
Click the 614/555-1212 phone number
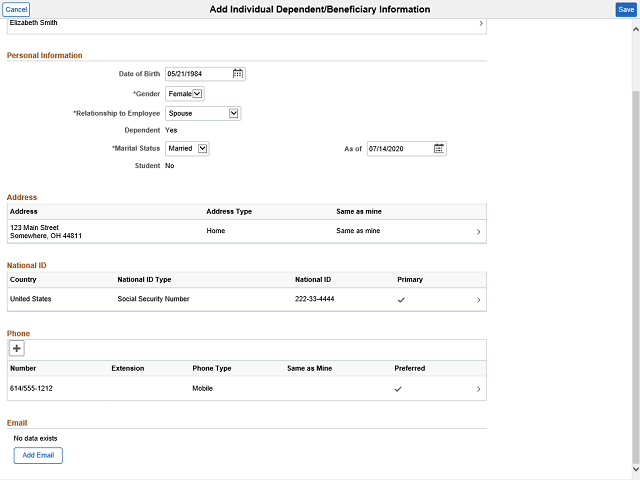31,388
